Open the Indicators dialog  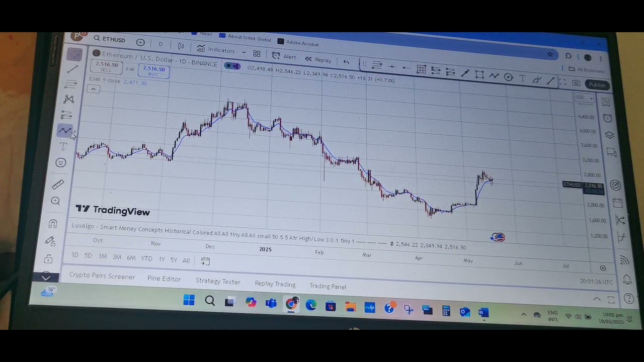point(216,49)
